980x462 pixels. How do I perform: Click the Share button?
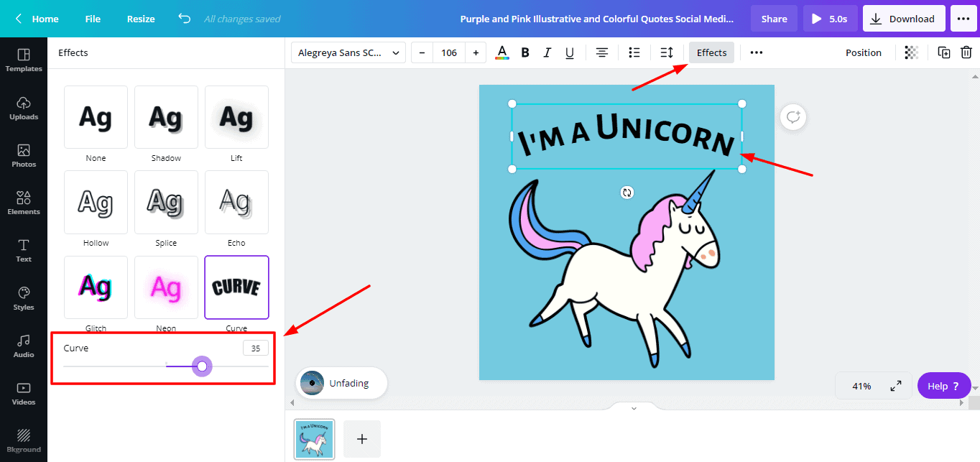[774, 19]
